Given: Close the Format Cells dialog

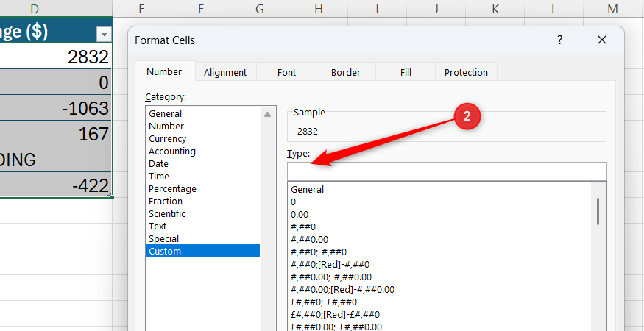Looking at the screenshot, I should point(602,40).
